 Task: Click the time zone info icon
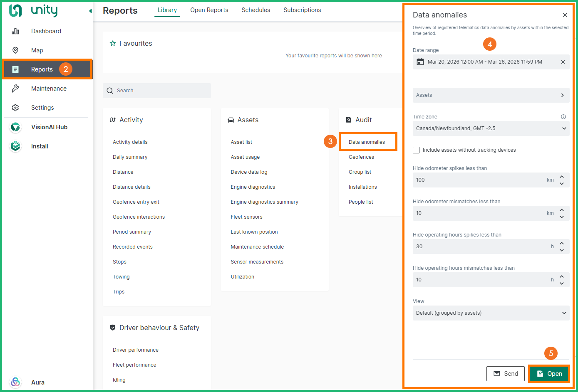pos(563,117)
